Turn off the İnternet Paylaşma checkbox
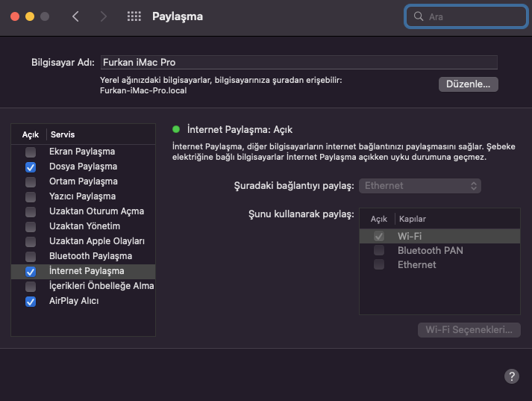The width and height of the screenshot is (532, 401). pyautogui.click(x=31, y=272)
